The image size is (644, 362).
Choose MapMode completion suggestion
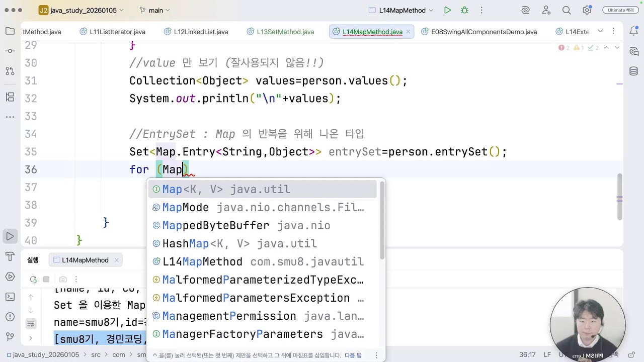pos(262,207)
